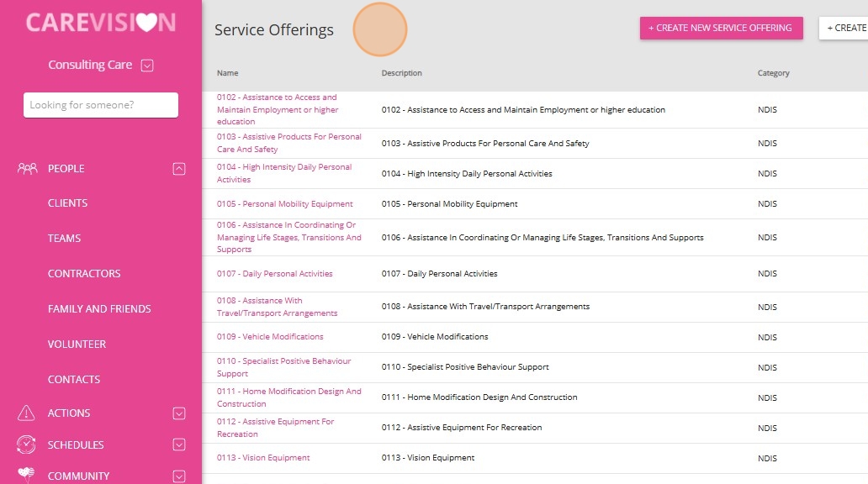Click the Community heart icon
Image resolution: width=868 pixels, height=484 pixels.
26,474
